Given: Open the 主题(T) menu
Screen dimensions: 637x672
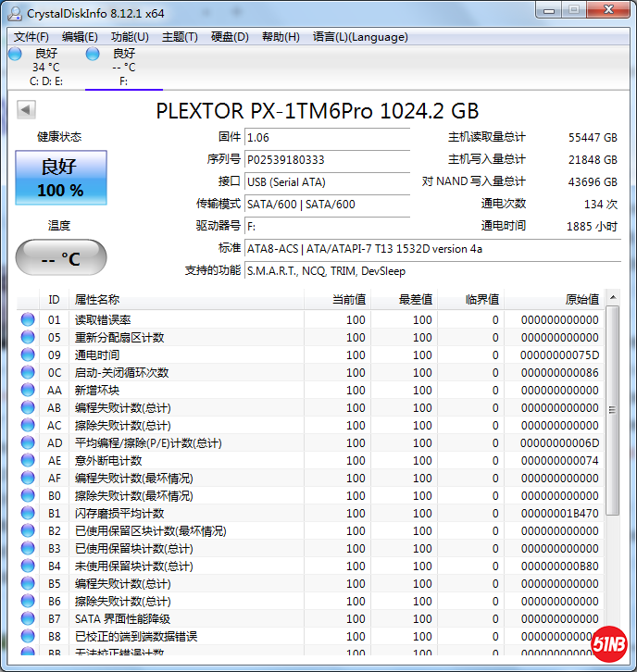Looking at the screenshot, I should 180,37.
